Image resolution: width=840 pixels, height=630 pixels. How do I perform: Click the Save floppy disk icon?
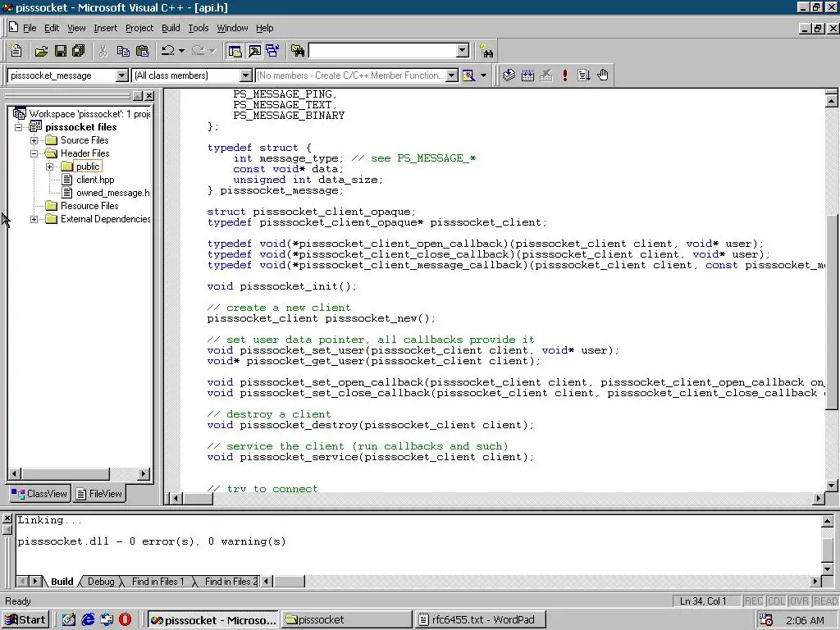pyautogui.click(x=61, y=51)
